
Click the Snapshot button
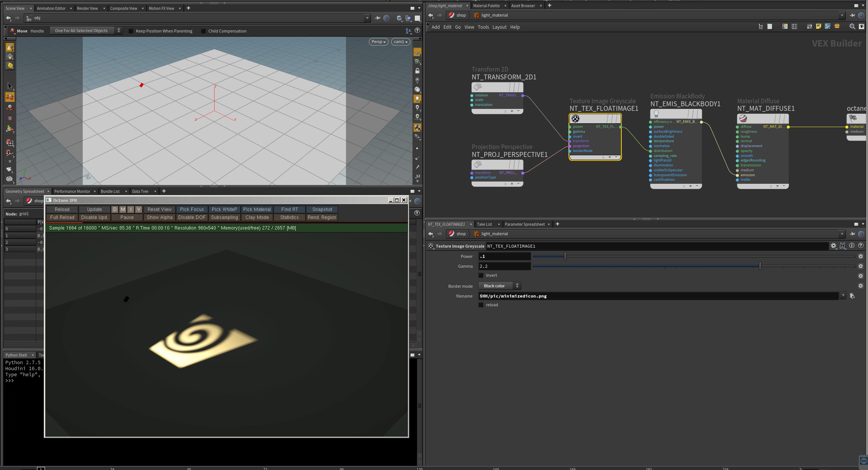pos(322,209)
